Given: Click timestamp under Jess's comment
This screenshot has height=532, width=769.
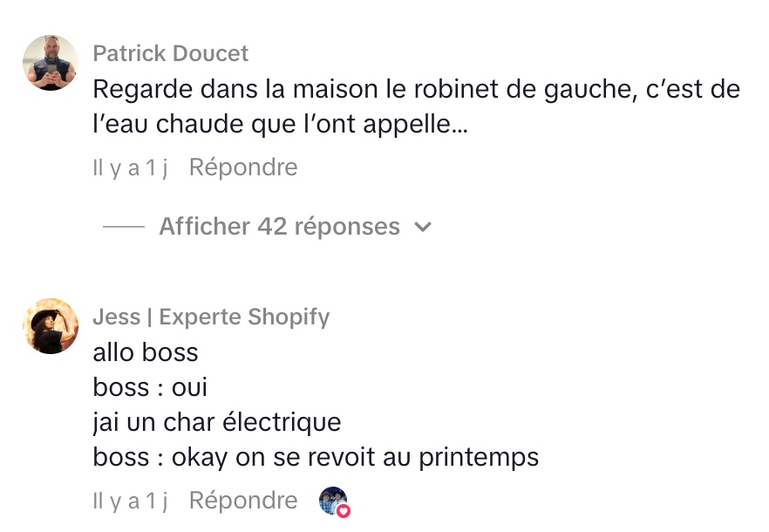Looking at the screenshot, I should pyautogui.click(x=130, y=501).
